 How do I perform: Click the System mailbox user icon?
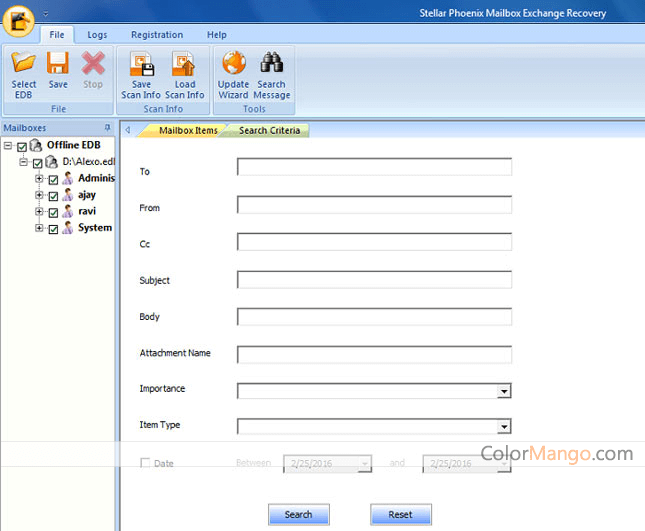68,227
